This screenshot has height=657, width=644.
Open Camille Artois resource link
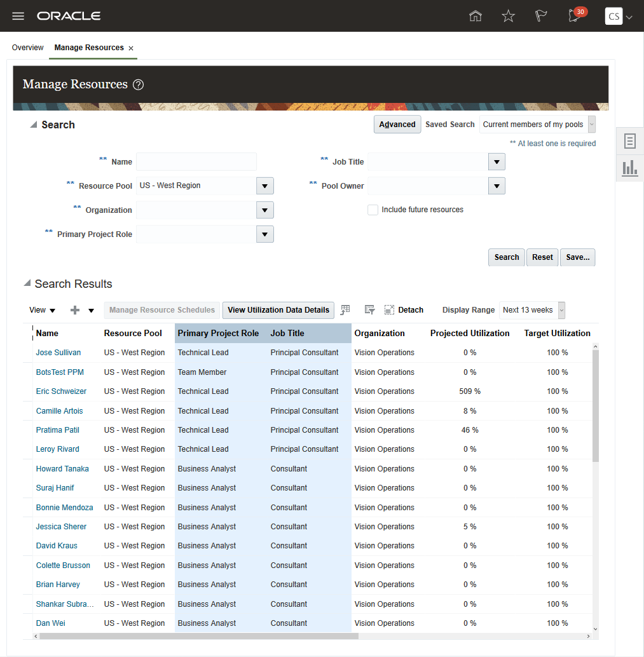point(59,411)
